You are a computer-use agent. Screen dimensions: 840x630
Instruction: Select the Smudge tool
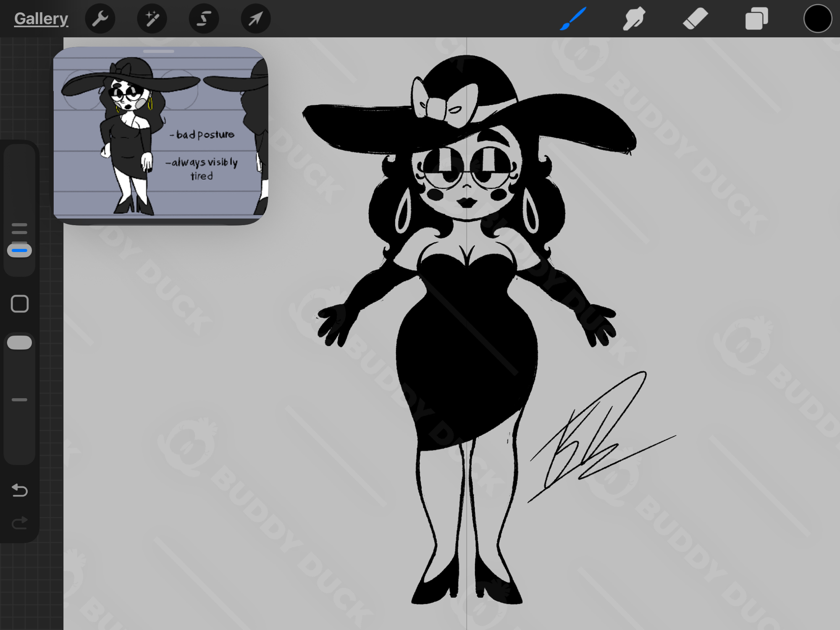click(x=634, y=18)
